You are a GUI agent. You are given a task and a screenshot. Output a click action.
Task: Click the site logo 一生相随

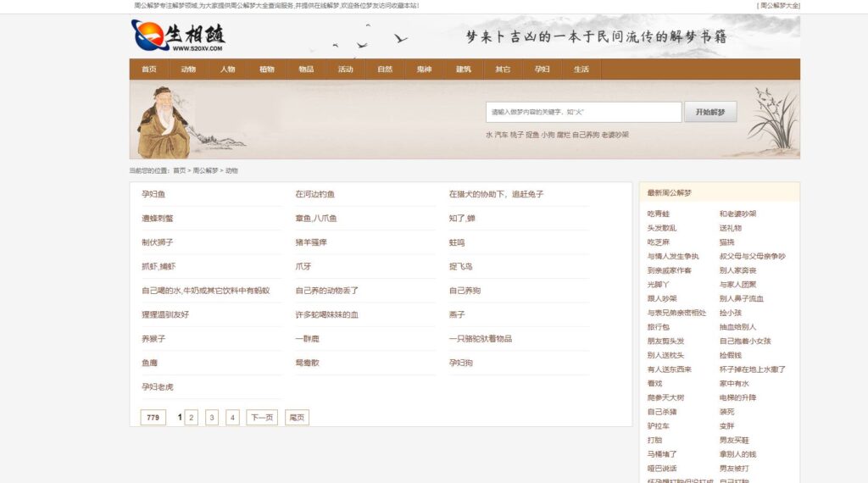click(178, 36)
